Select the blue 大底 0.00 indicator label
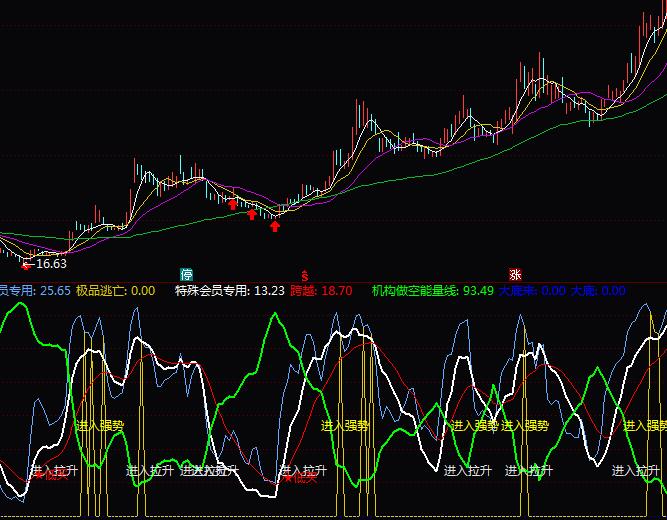This screenshot has height=520, width=667. coord(598,291)
